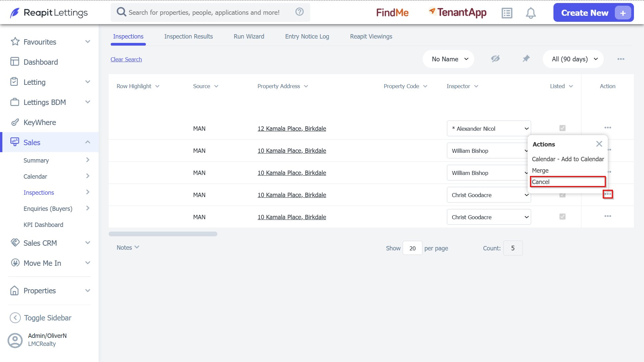
Task: Open the No Name dropdown
Action: 448,59
